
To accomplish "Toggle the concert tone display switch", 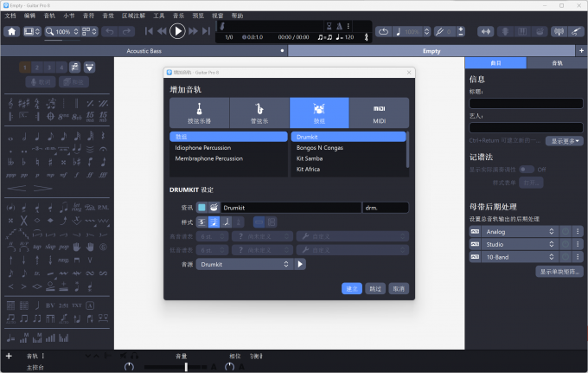I will 527,169.
